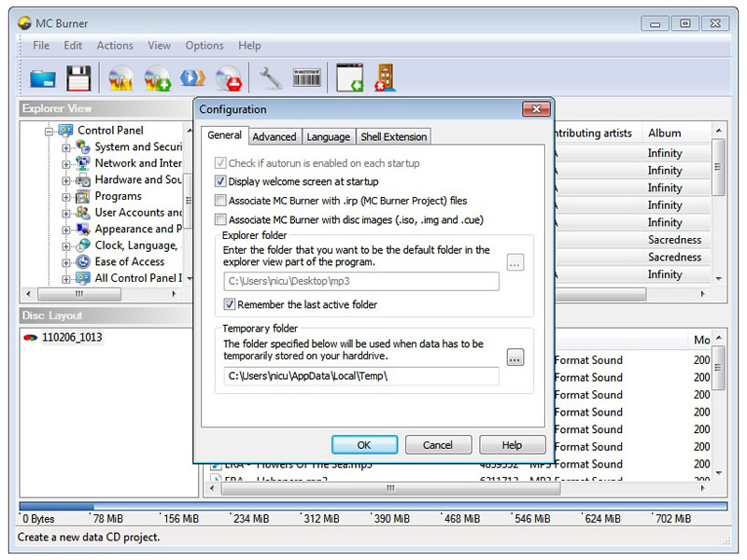The image size is (747, 560).
Task: Click the barcode toolbar icon
Action: (x=307, y=77)
